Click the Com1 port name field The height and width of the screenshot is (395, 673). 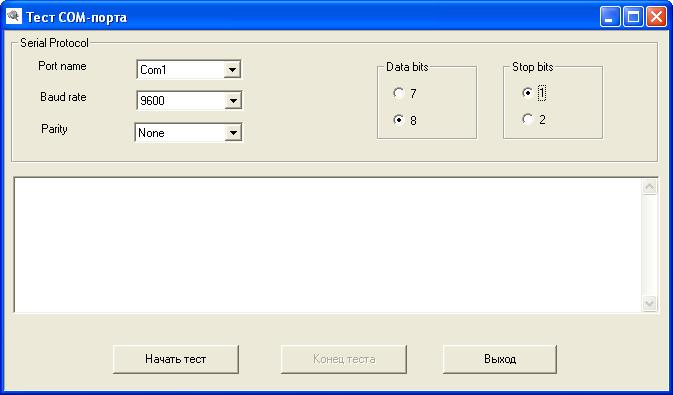(180, 70)
